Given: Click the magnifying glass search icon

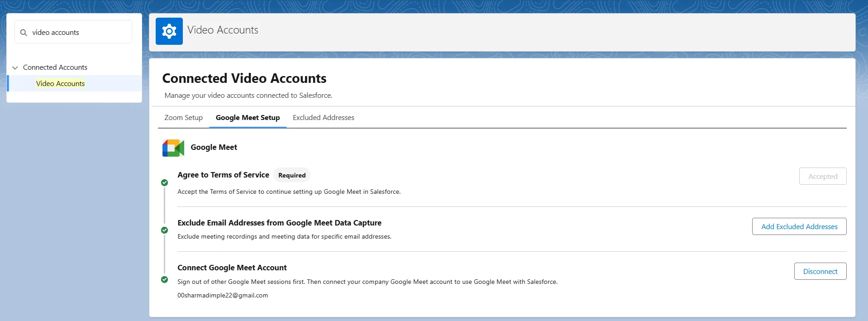Looking at the screenshot, I should point(24,33).
